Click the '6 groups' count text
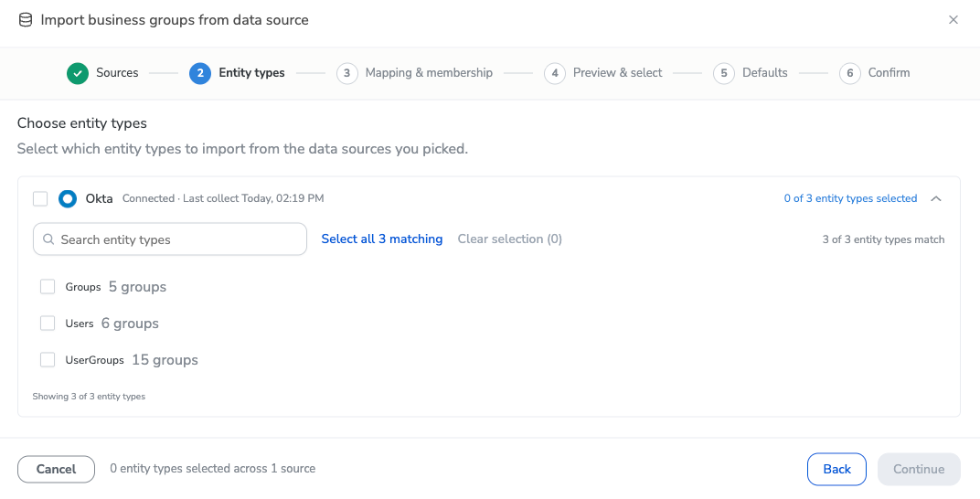 pyautogui.click(x=130, y=323)
